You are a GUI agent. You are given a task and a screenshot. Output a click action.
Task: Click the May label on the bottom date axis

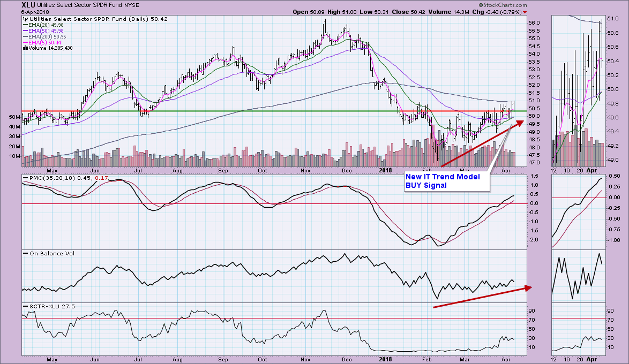pyautogui.click(x=52, y=360)
